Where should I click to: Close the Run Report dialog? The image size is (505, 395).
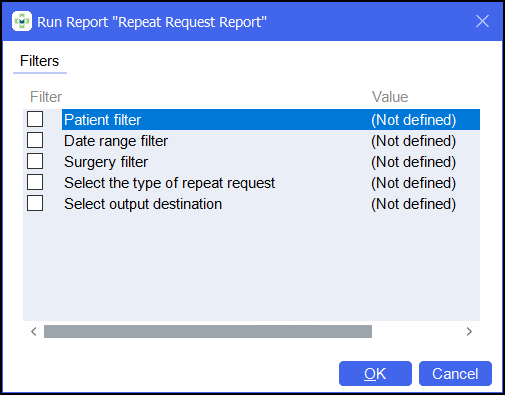tap(482, 21)
